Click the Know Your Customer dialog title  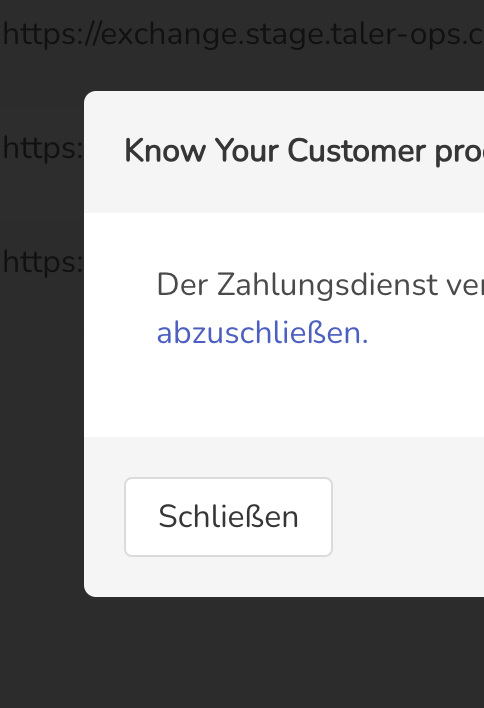coord(304,151)
